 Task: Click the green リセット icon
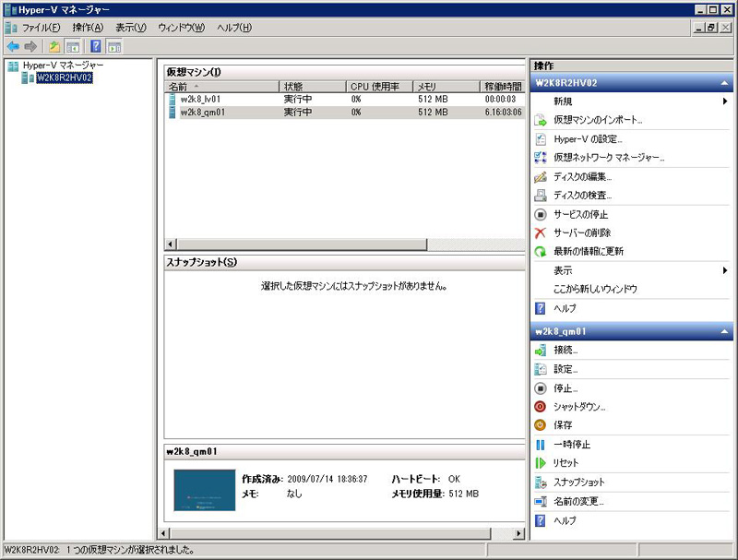(541, 463)
